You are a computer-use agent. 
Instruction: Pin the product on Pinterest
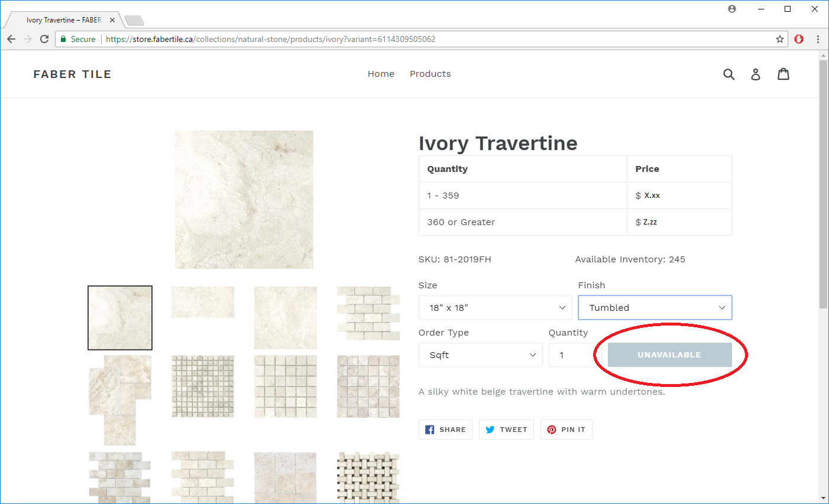tap(566, 430)
